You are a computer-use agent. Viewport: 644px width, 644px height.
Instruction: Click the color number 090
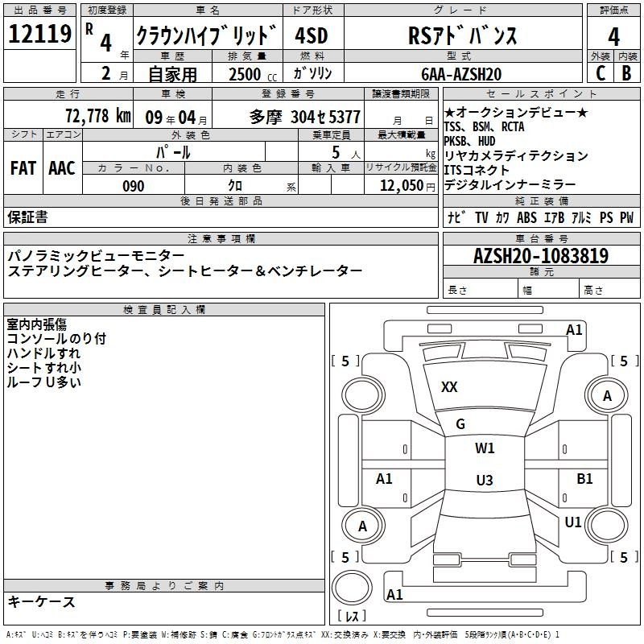point(134,186)
